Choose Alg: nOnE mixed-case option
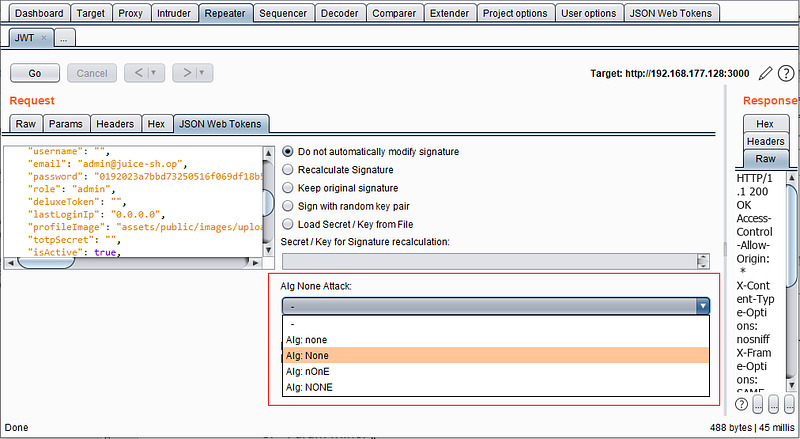 pyautogui.click(x=496, y=372)
